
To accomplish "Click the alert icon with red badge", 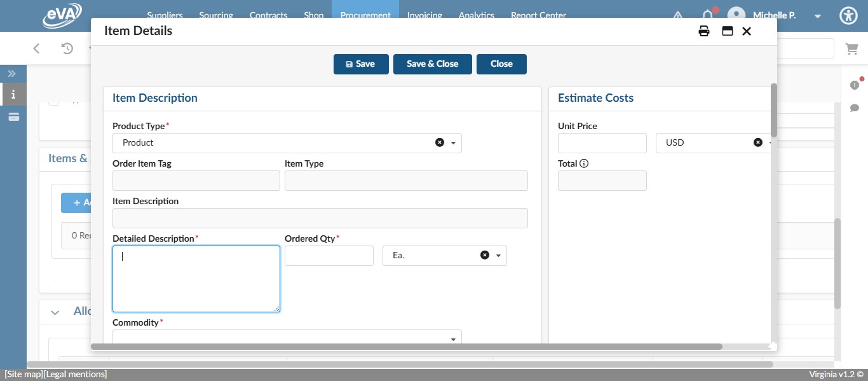I will (x=855, y=85).
